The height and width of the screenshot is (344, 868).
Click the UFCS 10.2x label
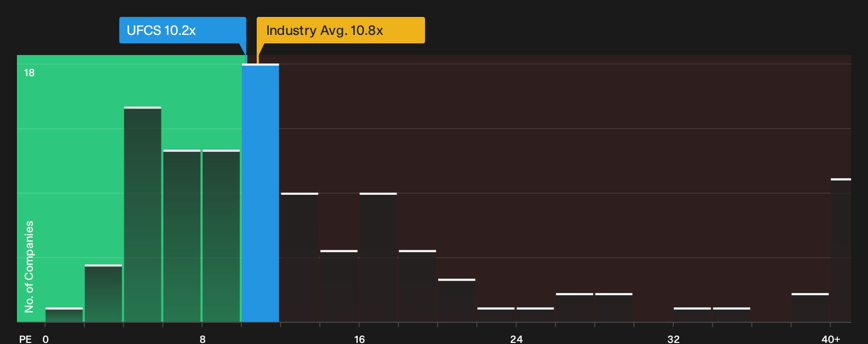click(183, 30)
